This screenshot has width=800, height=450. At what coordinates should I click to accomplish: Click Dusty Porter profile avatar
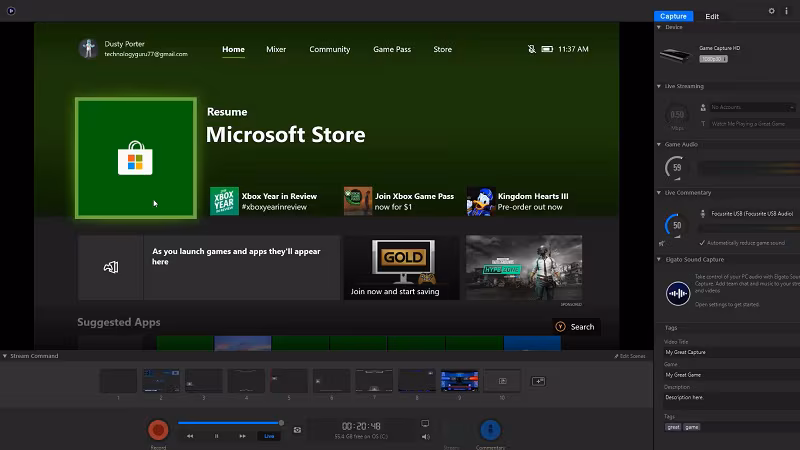[x=88, y=48]
